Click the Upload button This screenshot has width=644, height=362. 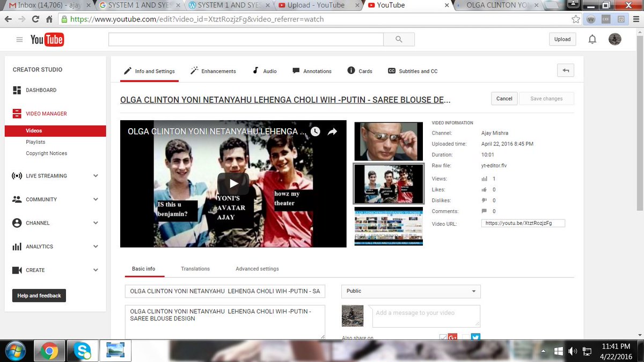pyautogui.click(x=562, y=39)
